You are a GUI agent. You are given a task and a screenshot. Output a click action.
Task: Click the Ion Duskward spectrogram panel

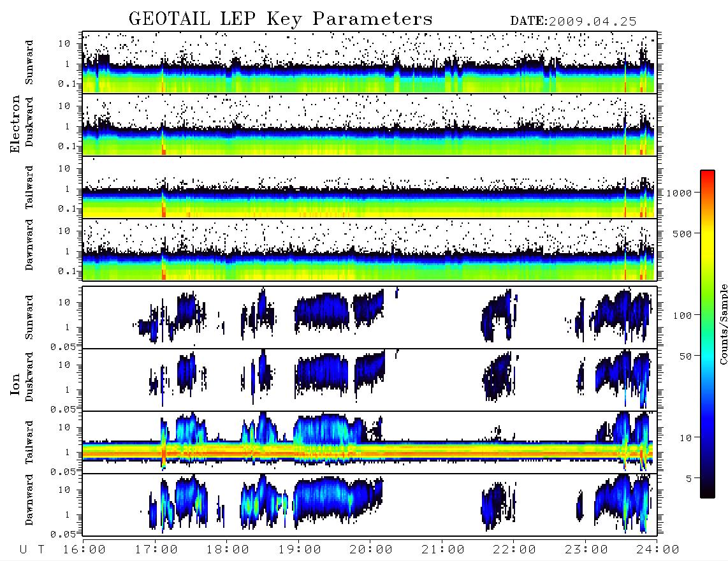click(370, 380)
